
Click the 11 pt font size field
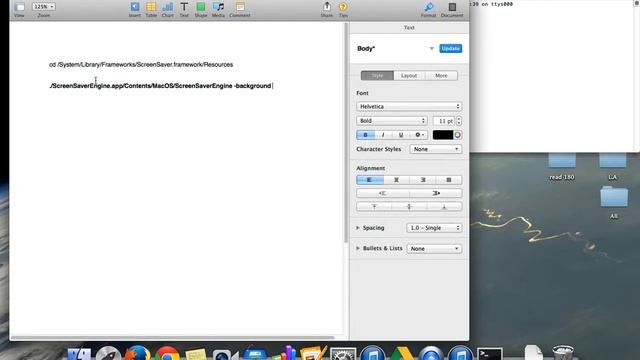(444, 121)
